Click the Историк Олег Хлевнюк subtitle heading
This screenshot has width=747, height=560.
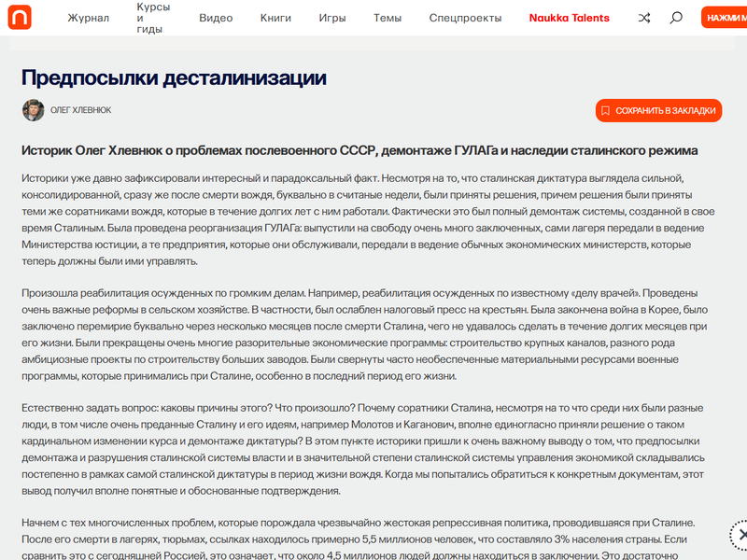pyautogui.click(x=359, y=150)
